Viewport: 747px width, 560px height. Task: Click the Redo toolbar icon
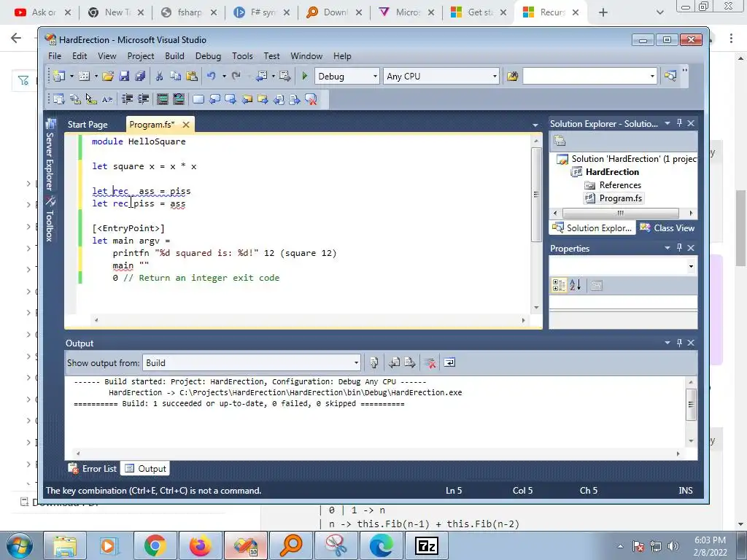click(236, 76)
